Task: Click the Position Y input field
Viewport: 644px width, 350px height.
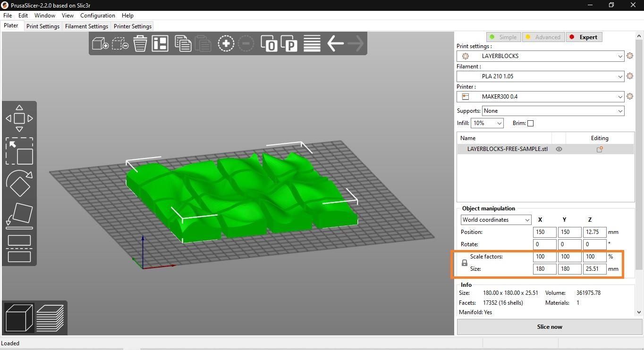Action: (x=569, y=232)
